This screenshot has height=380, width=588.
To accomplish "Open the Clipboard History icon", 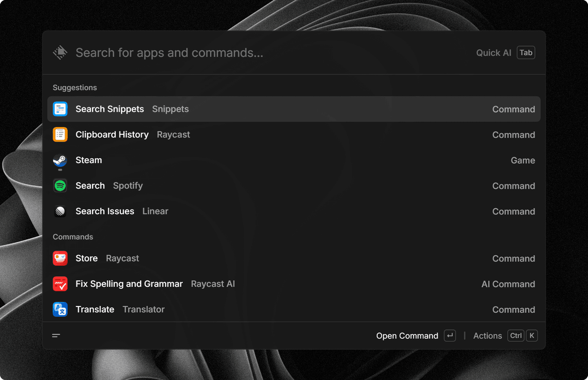I will pos(60,134).
